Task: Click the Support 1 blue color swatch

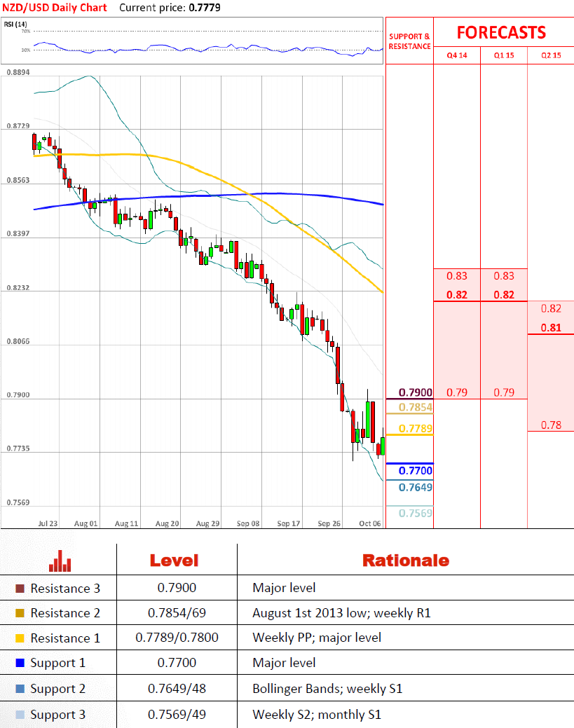Action: pyautogui.click(x=20, y=663)
